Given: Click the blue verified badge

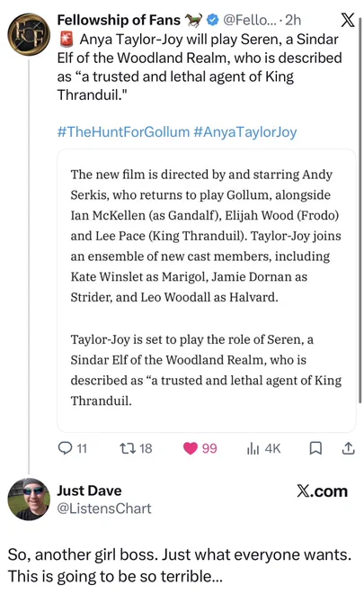Looking at the screenshot, I should click(x=212, y=20).
